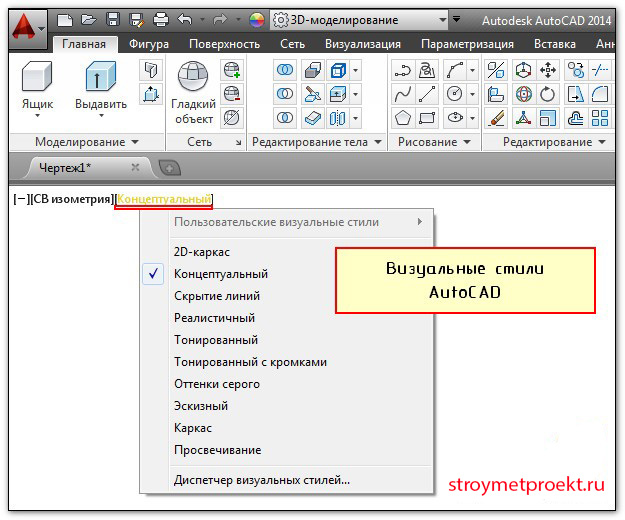This screenshot has width=625, height=520.
Task: Click the Helix drawing icon
Action: coord(426,71)
